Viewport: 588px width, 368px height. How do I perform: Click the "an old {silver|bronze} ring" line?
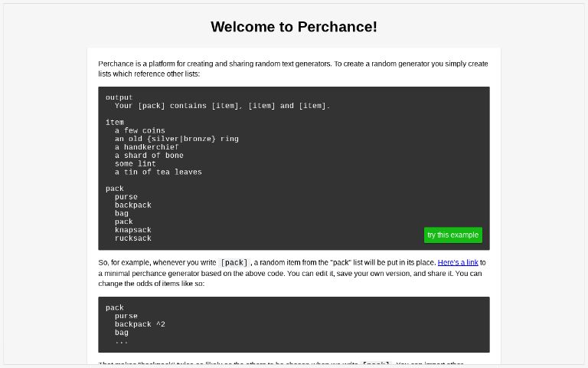tap(176, 139)
